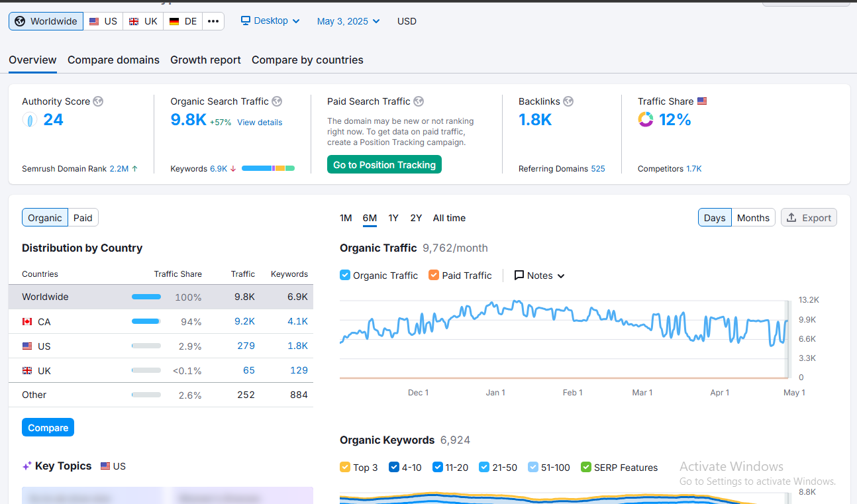857x504 pixels.
Task: Open the View details link
Action: tap(260, 123)
